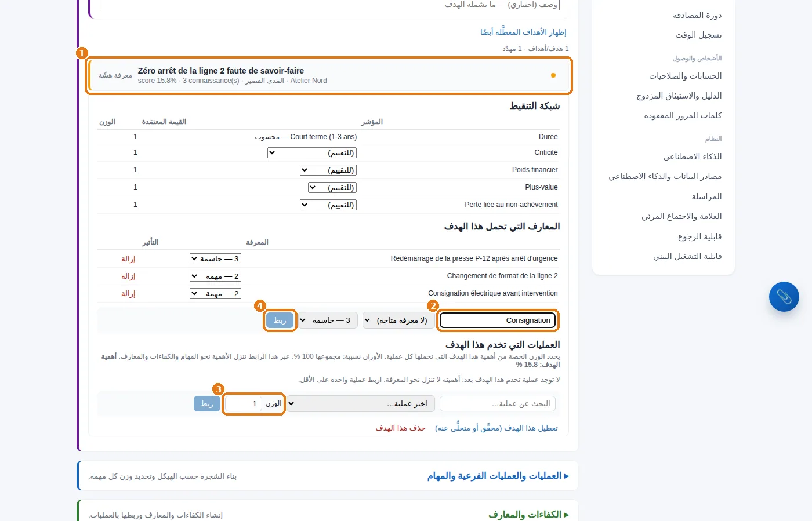Click the optional goal description field at top
This screenshot has height=521, width=812.
point(329,5)
